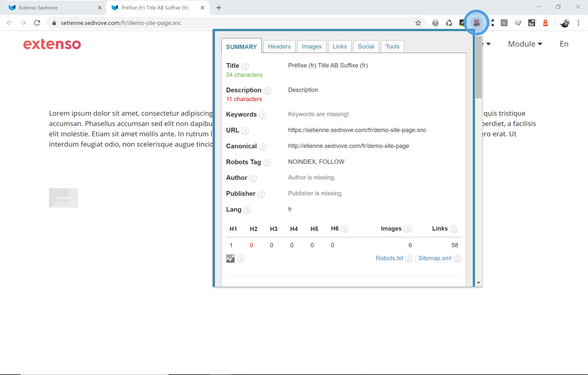This screenshot has width=588, height=375.
Task: Go forward to next page
Action: point(23,23)
